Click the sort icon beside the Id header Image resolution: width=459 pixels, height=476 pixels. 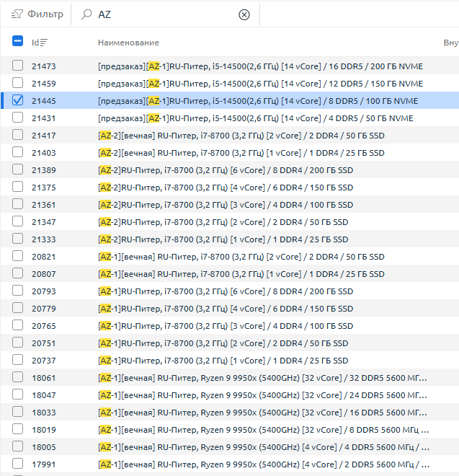(x=44, y=43)
